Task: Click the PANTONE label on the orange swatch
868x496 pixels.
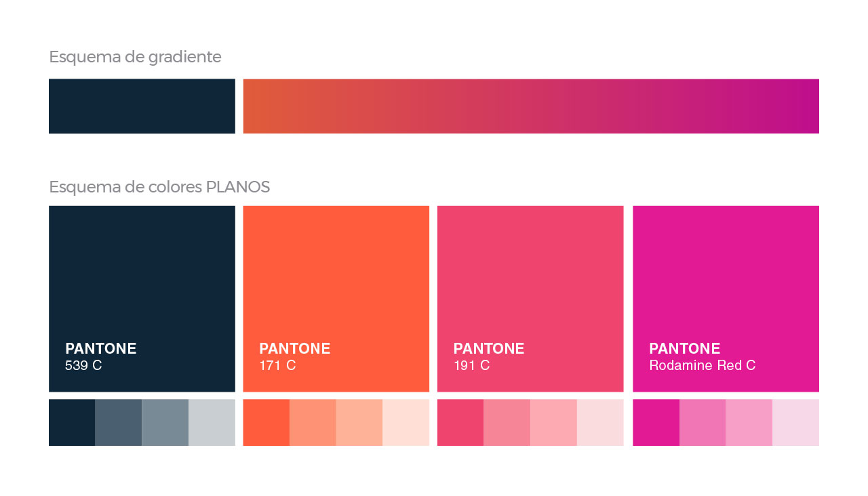Action: tap(295, 349)
